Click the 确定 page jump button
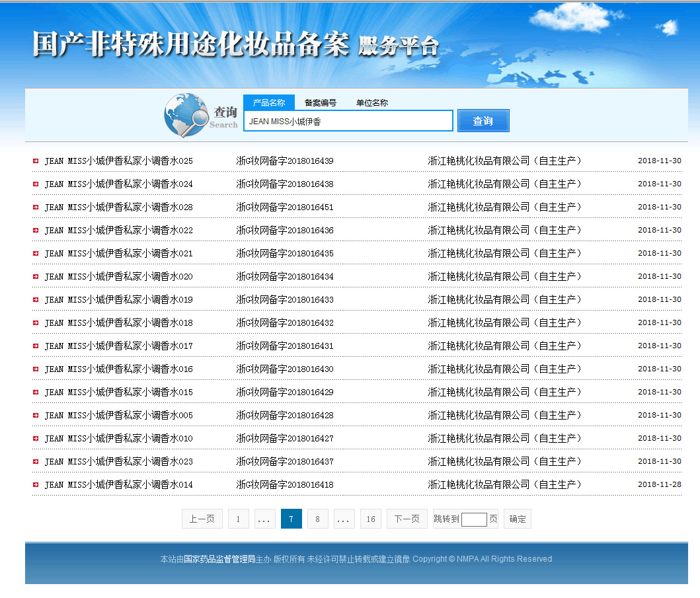 518,519
